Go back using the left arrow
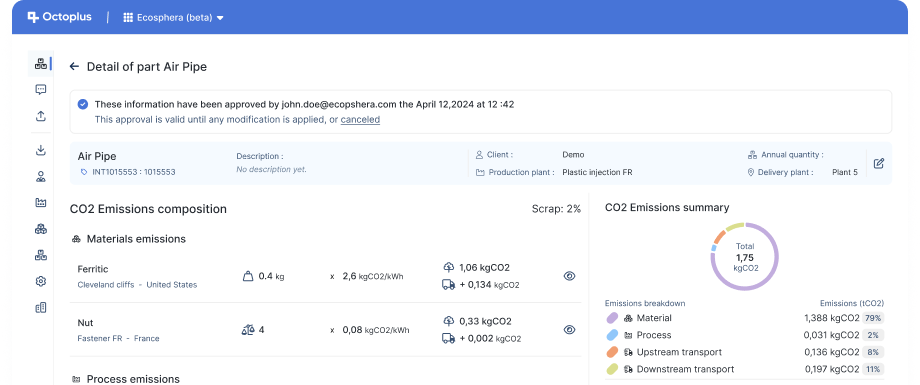 point(74,67)
